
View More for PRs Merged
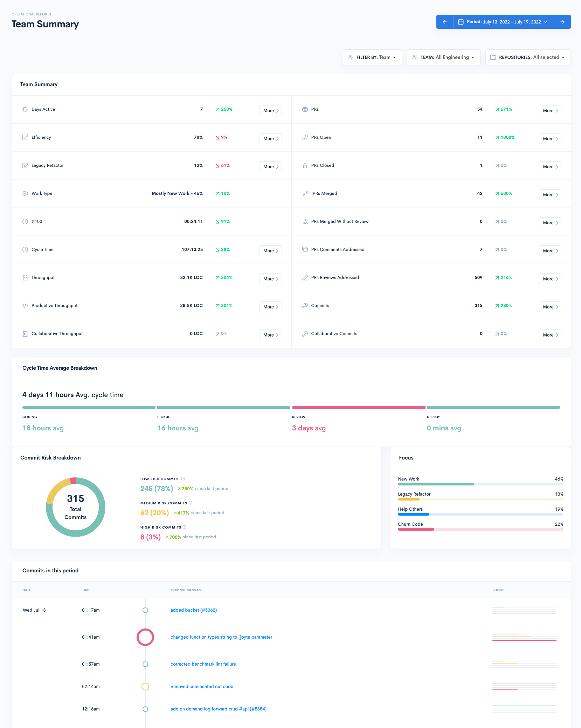pos(550,195)
